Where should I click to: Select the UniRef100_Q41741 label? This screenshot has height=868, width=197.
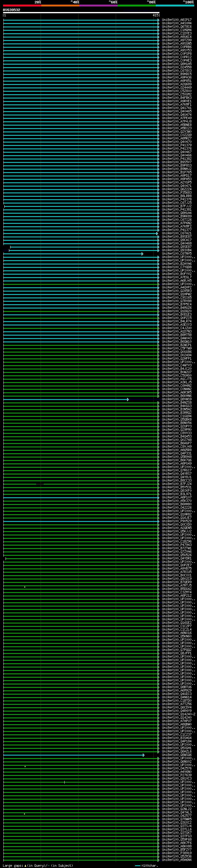[x=176, y=108]
